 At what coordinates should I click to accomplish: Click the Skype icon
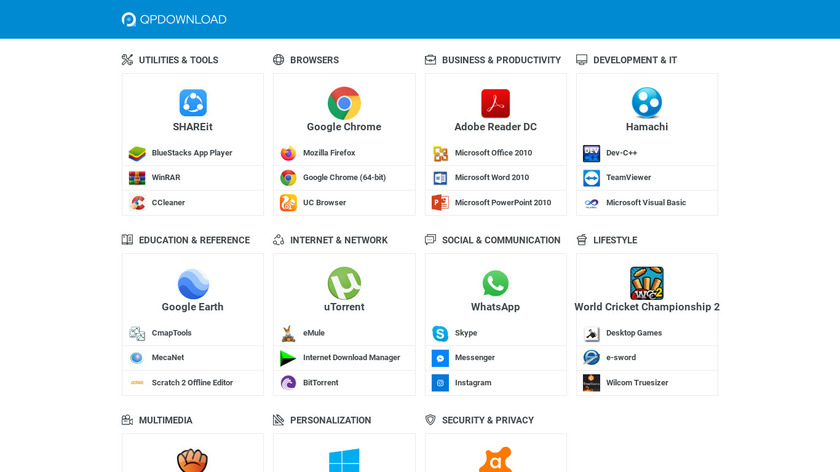(440, 333)
